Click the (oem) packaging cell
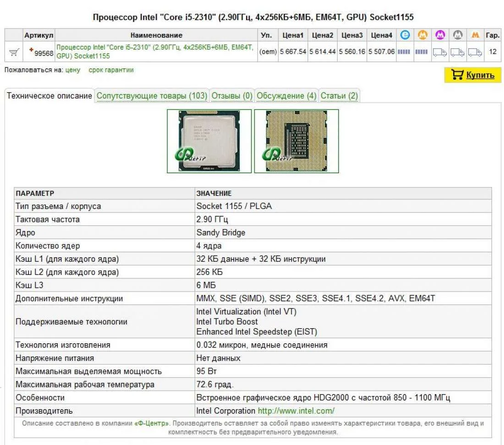The width and height of the screenshot is (504, 445). click(x=268, y=52)
